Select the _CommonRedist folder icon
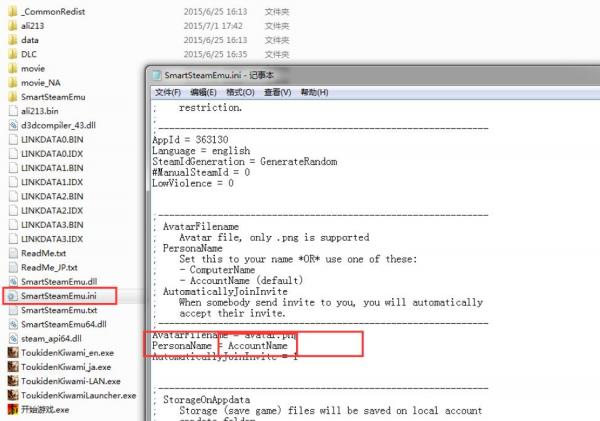Screen dimensions: 600x421 tap(13, 11)
